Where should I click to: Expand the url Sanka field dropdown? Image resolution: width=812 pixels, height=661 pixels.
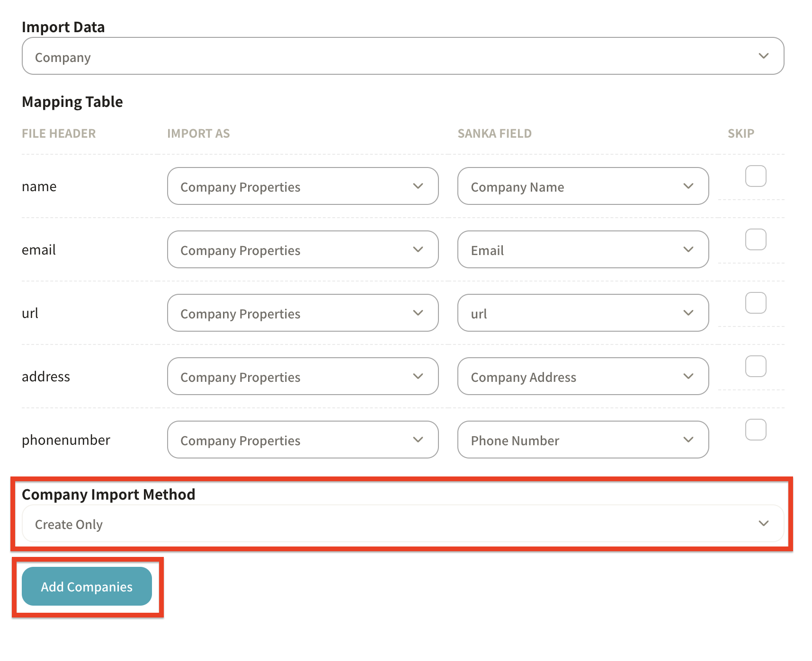point(582,313)
